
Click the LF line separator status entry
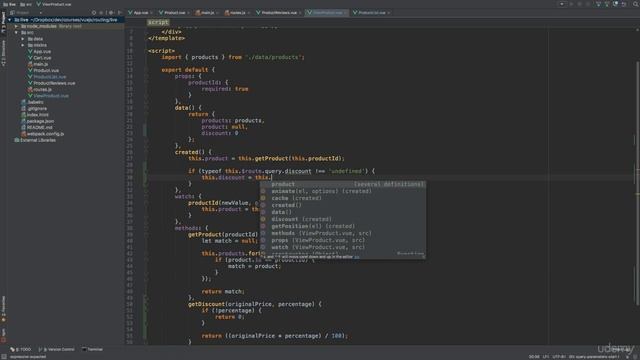click(546, 357)
